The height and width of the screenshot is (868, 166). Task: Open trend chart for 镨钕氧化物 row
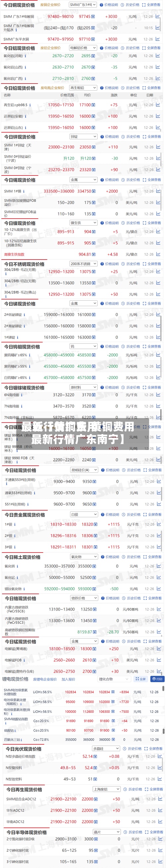tap(159, 589)
